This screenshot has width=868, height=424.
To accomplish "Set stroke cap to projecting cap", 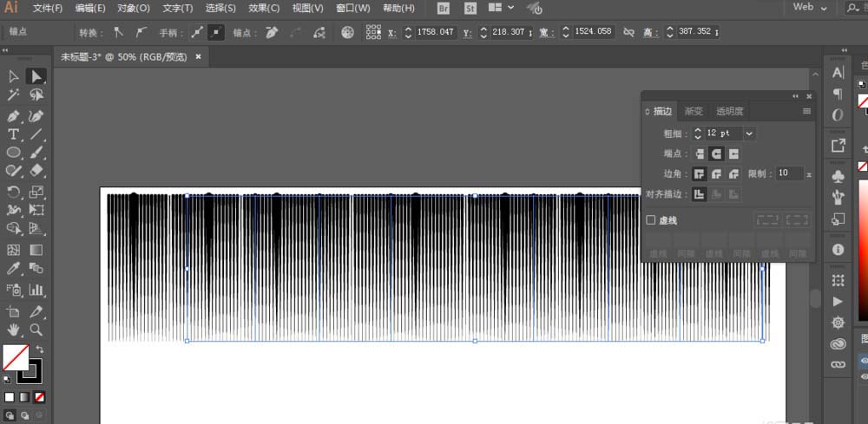I will pos(733,153).
